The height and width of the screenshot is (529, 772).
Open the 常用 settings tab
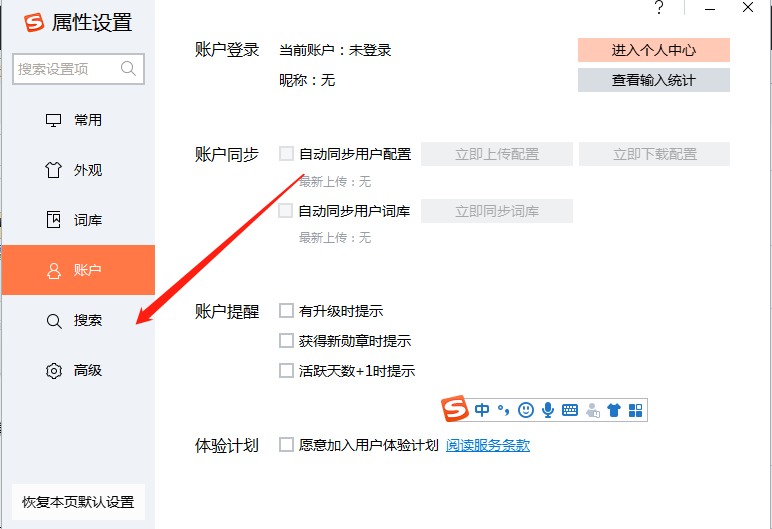[78, 120]
